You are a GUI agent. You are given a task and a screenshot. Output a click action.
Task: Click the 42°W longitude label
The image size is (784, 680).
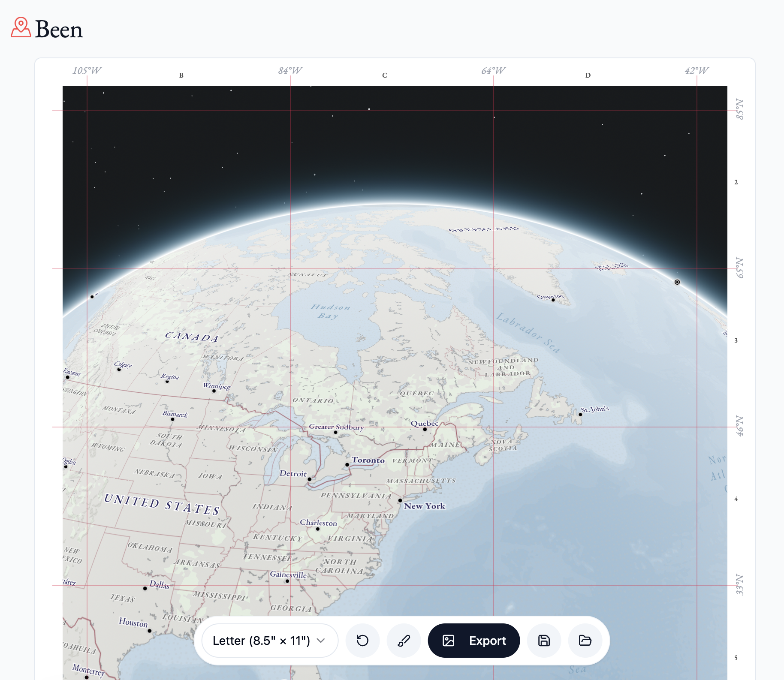pos(697,71)
